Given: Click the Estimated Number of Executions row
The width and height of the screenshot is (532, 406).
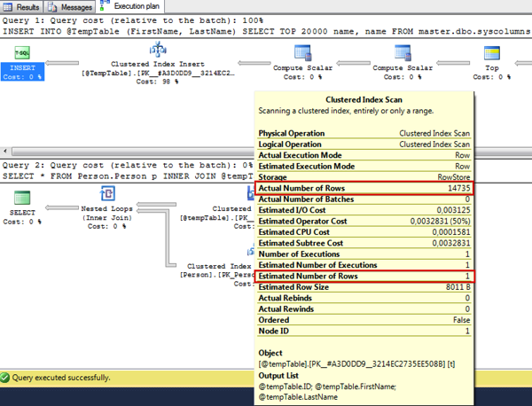Looking at the screenshot, I should click(x=364, y=265).
